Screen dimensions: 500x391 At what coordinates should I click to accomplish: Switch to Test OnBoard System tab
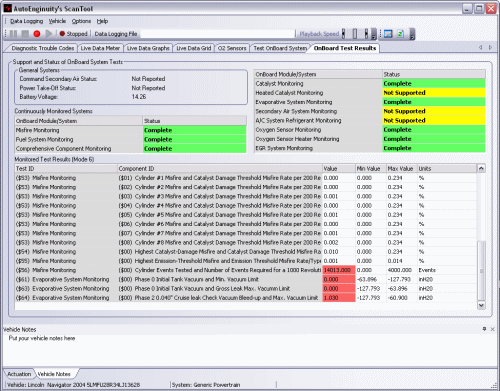point(280,48)
